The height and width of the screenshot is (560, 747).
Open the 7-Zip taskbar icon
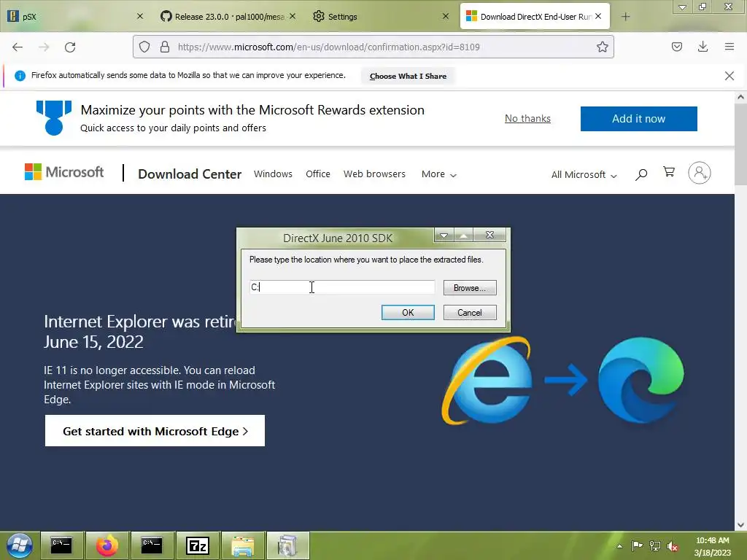[197, 545]
